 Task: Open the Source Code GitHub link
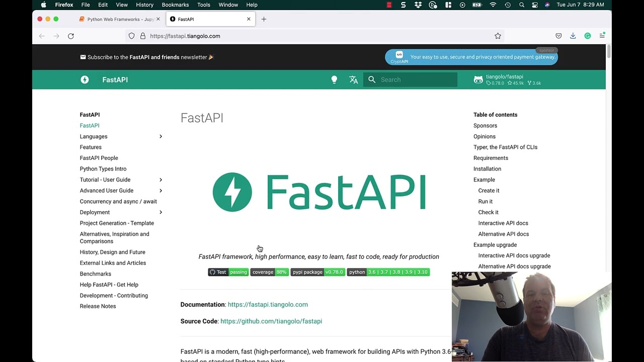[x=271, y=321]
